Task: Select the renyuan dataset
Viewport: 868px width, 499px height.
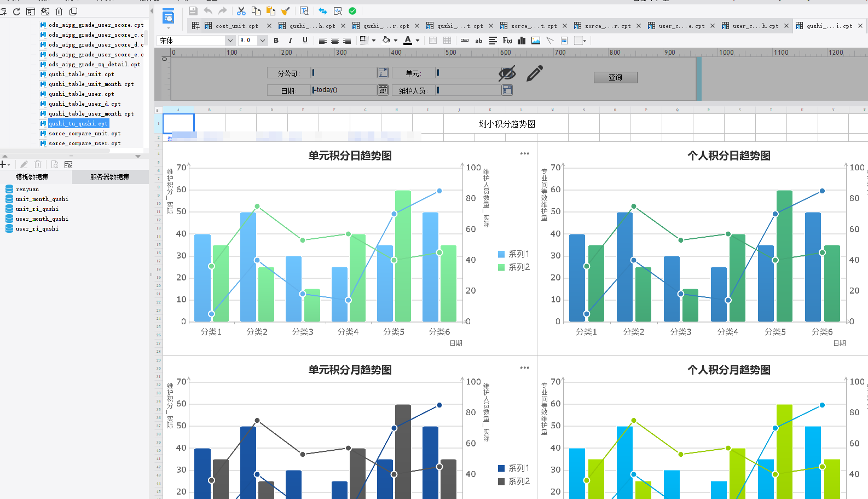Action: pyautogui.click(x=27, y=189)
